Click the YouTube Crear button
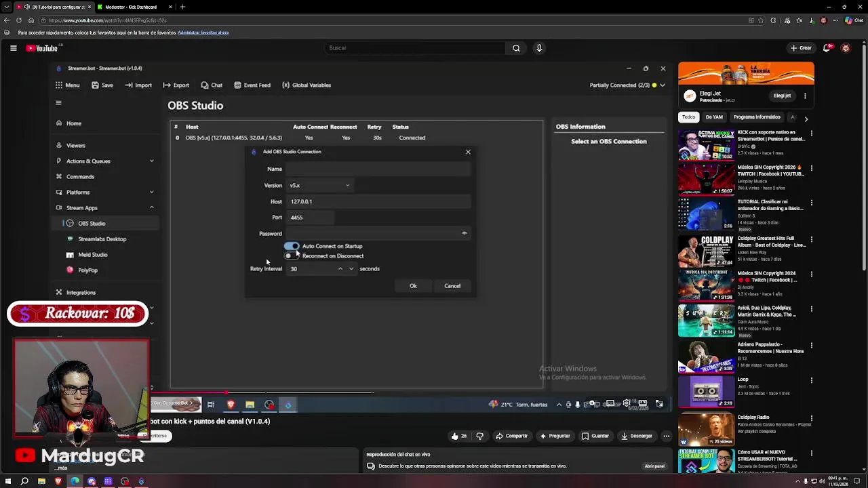Viewport: 868px width, 488px height. (x=801, y=48)
